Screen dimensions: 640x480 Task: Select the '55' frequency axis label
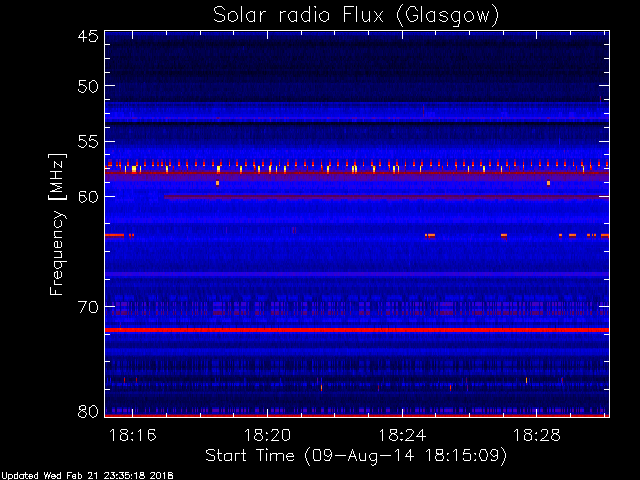coord(88,142)
